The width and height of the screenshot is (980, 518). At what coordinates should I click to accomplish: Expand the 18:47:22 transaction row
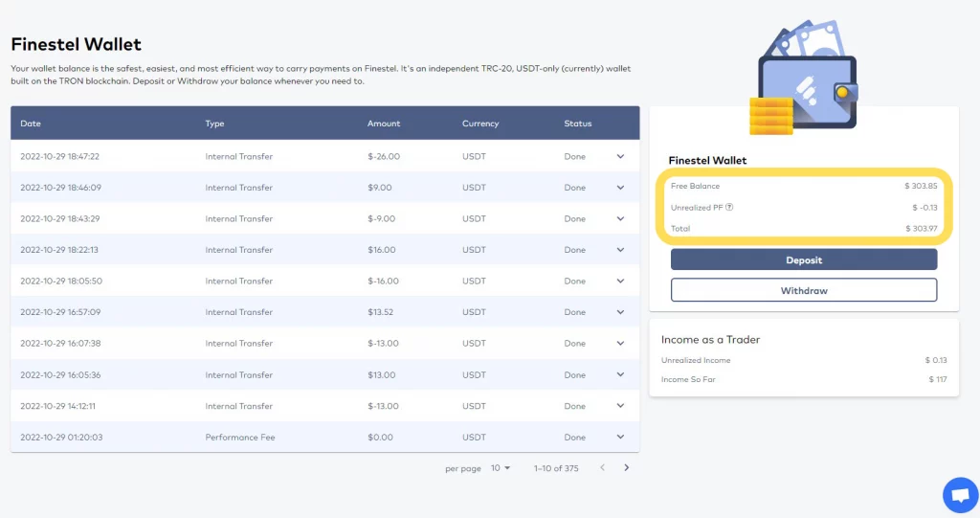tap(620, 156)
